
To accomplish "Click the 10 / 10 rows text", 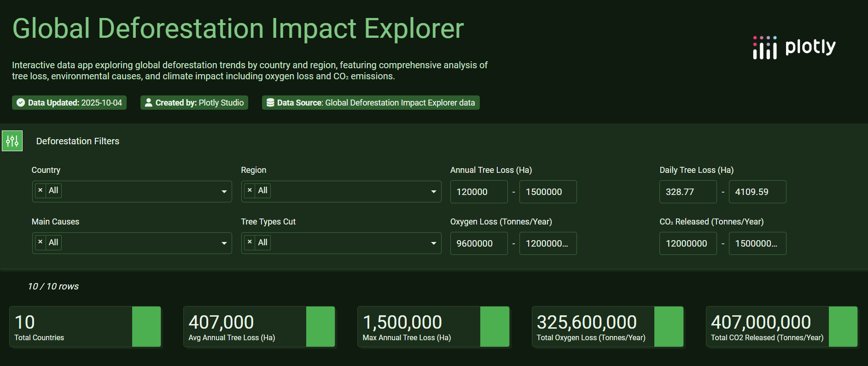I will point(53,286).
